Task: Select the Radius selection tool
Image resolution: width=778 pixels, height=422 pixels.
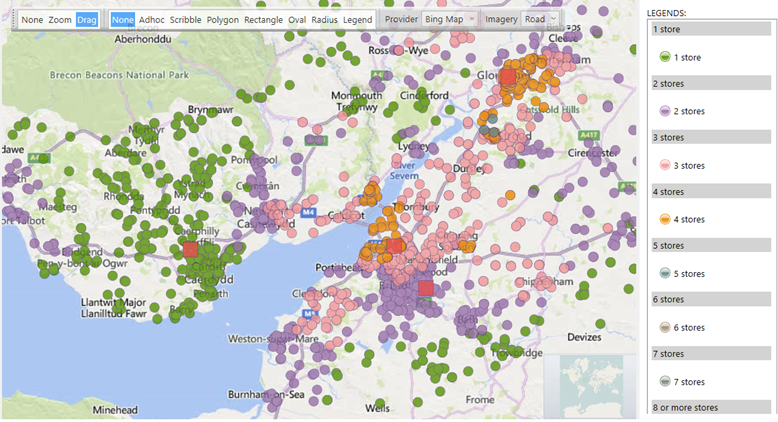Action: [324, 20]
